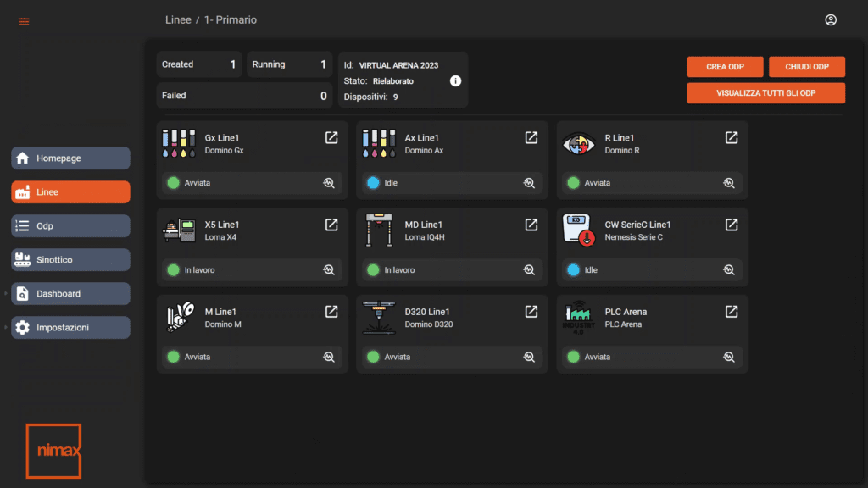Click the CREA ODP button

click(x=725, y=66)
